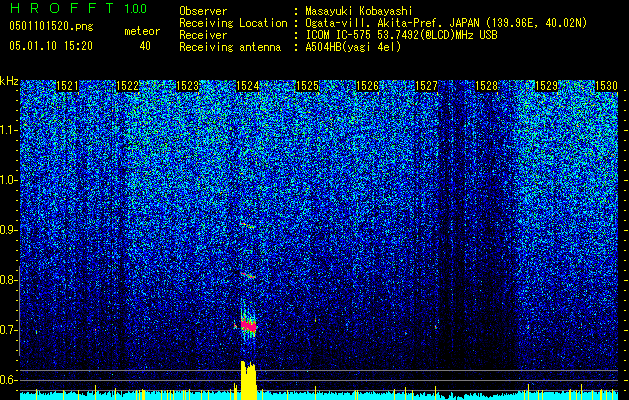
Task: Select the Ogata-vill. Akita-Pref. JAPAN location text
Action: 446,23
